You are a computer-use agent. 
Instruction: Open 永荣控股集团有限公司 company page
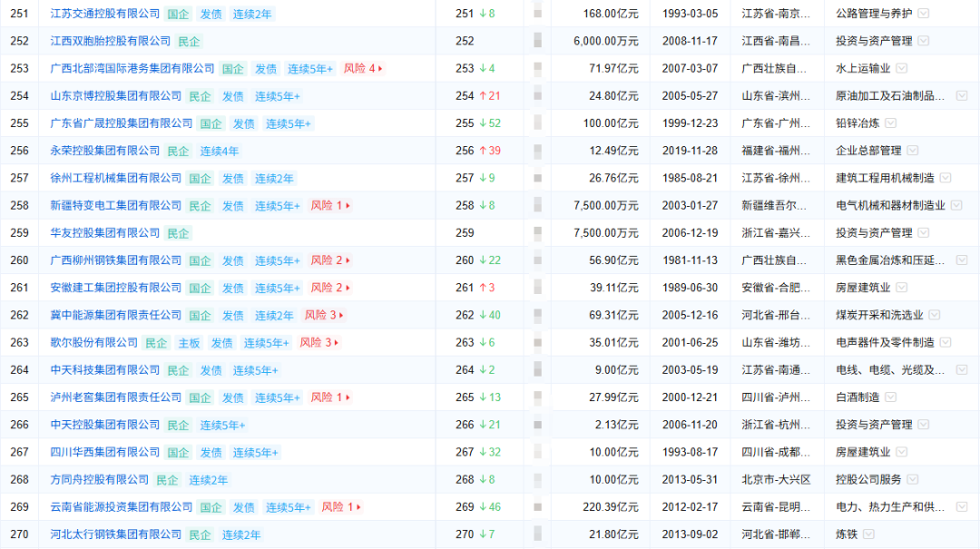pyautogui.click(x=105, y=150)
